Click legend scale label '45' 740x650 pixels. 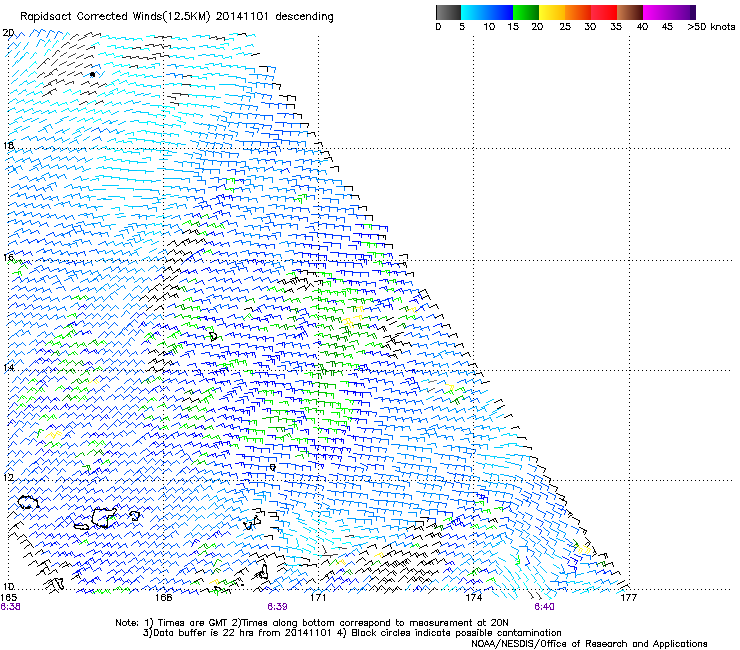pos(667,27)
